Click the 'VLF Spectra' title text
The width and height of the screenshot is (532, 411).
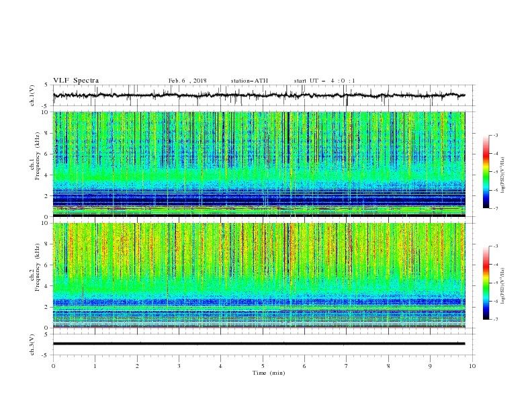[76, 81]
